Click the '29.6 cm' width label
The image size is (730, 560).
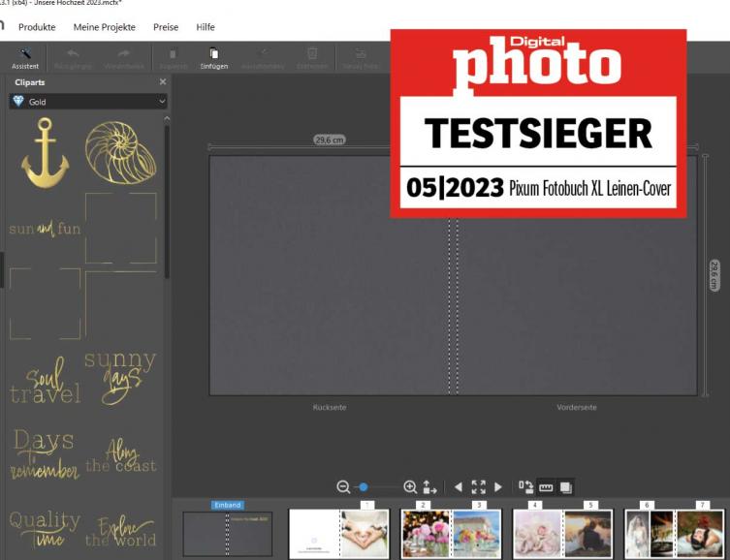pos(330,140)
